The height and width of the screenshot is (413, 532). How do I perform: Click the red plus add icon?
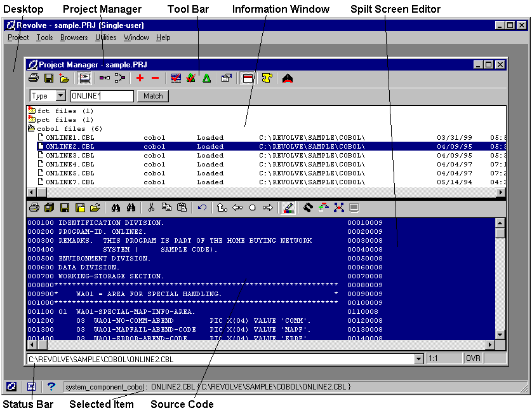point(140,78)
